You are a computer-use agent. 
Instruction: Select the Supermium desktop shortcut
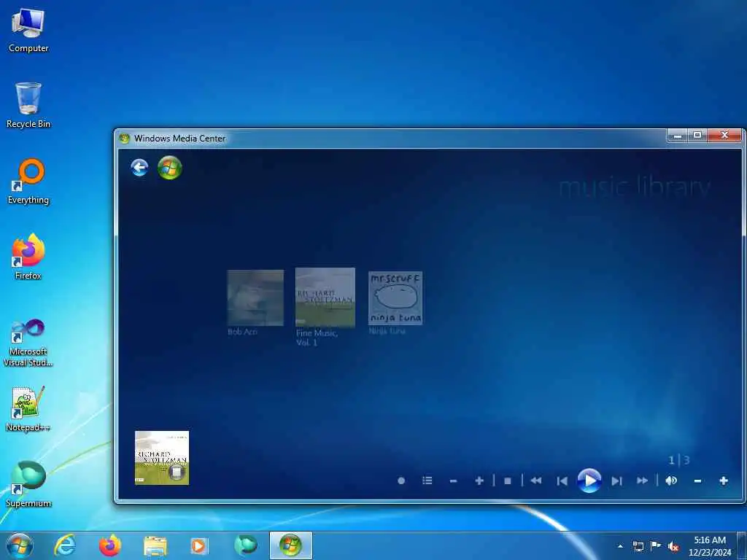tap(28, 484)
